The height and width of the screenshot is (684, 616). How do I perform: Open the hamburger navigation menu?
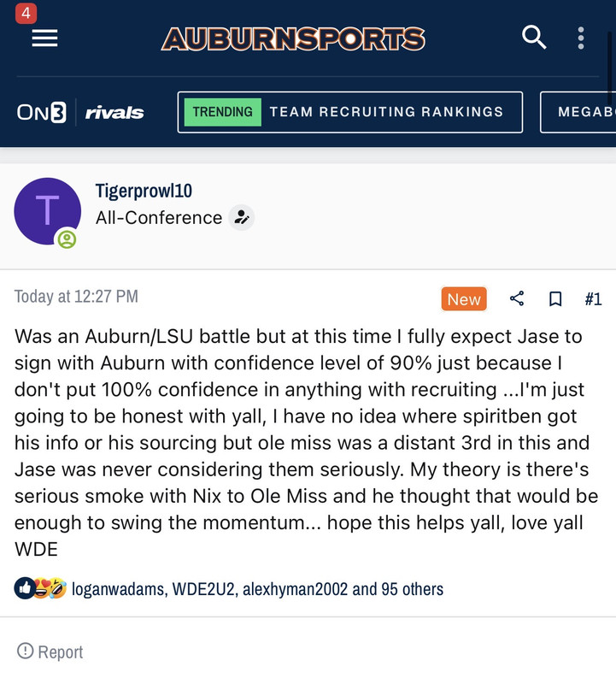[x=44, y=38]
